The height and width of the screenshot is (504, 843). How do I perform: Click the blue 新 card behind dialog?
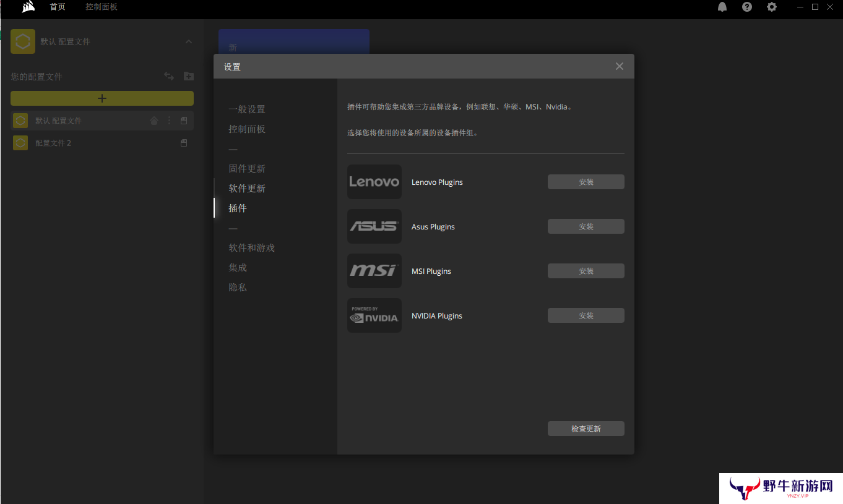[294, 41]
